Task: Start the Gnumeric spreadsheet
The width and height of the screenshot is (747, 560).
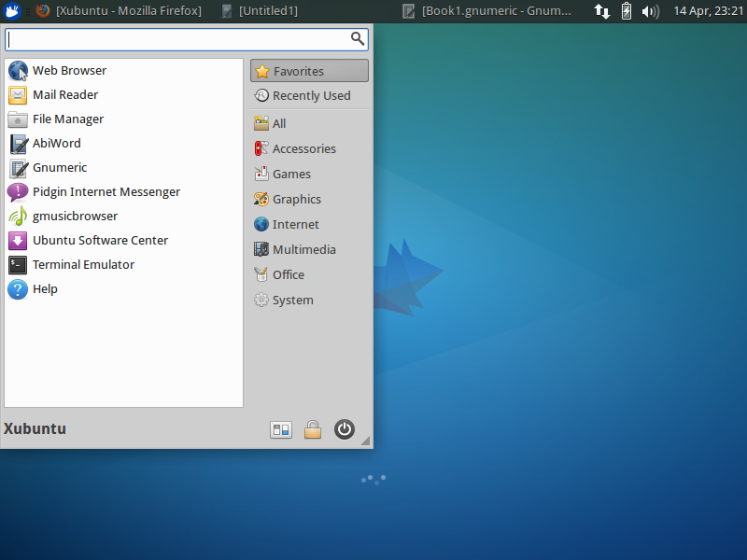Action: pos(59,167)
